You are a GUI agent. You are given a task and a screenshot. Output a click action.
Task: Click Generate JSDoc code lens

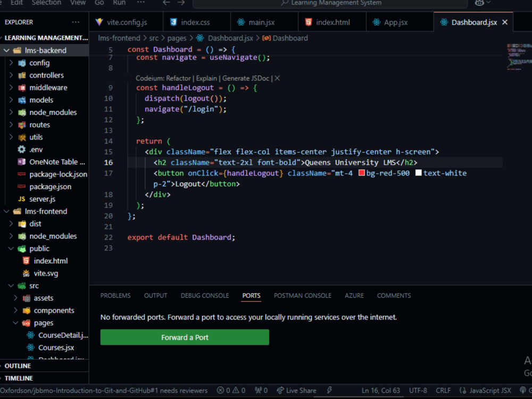click(246, 78)
